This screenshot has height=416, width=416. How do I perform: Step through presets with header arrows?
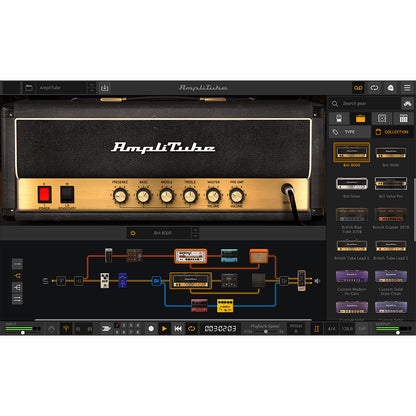click(92, 88)
